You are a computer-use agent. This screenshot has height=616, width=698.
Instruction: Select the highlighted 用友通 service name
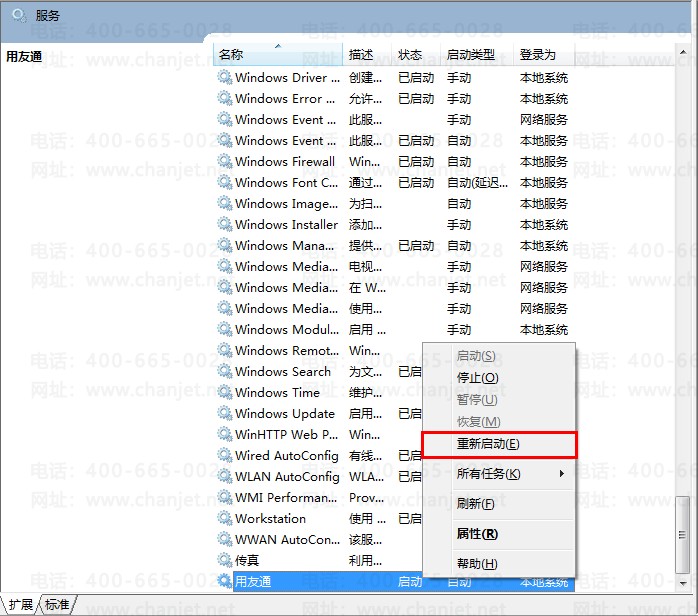253,582
